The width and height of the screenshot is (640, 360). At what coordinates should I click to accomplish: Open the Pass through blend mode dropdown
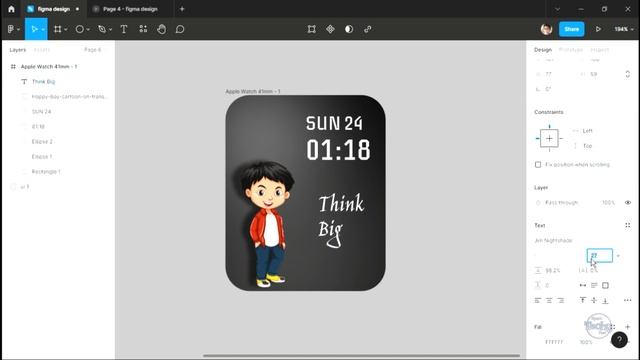click(561, 202)
